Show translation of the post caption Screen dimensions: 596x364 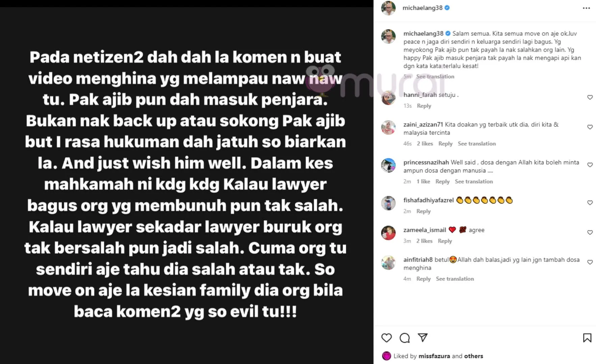435,77
